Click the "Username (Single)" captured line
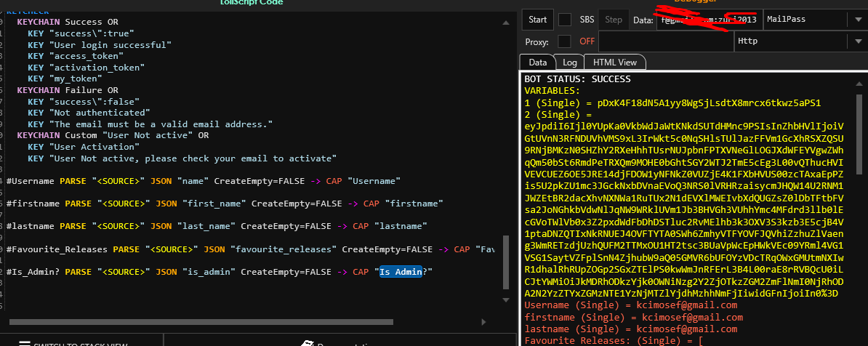The height and width of the screenshot is (346, 868). point(630,305)
